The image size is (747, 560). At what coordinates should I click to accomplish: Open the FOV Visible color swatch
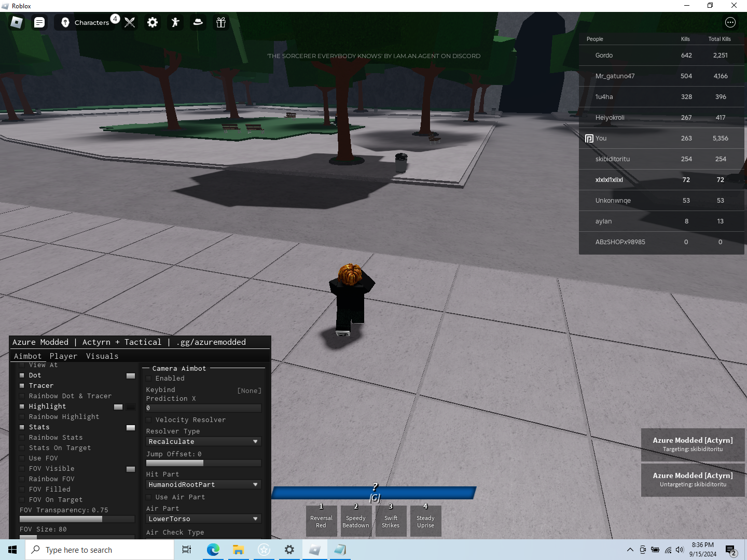131,469
